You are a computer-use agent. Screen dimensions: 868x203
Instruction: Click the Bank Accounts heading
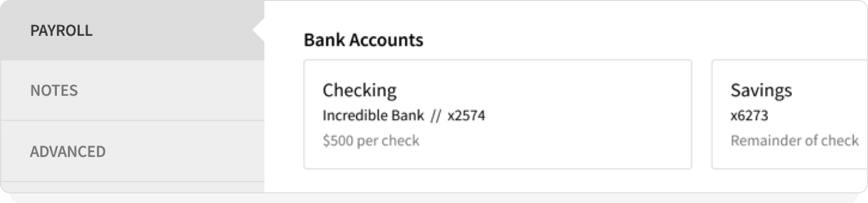coord(363,40)
